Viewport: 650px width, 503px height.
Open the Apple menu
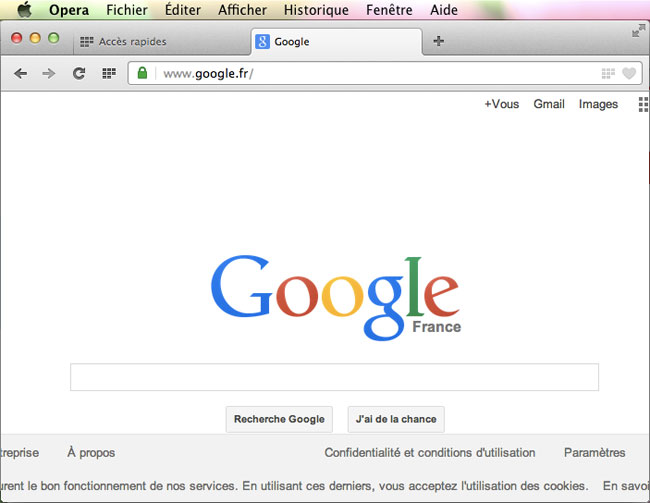point(24,9)
